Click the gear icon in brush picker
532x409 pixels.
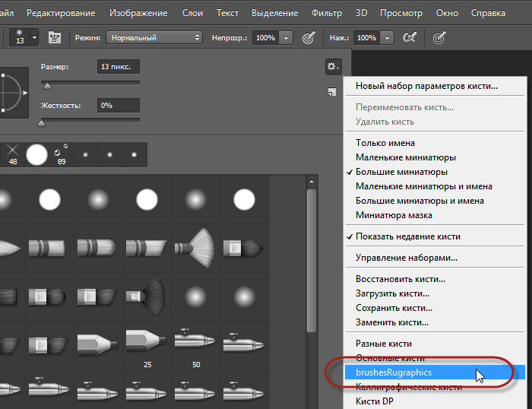pos(332,67)
